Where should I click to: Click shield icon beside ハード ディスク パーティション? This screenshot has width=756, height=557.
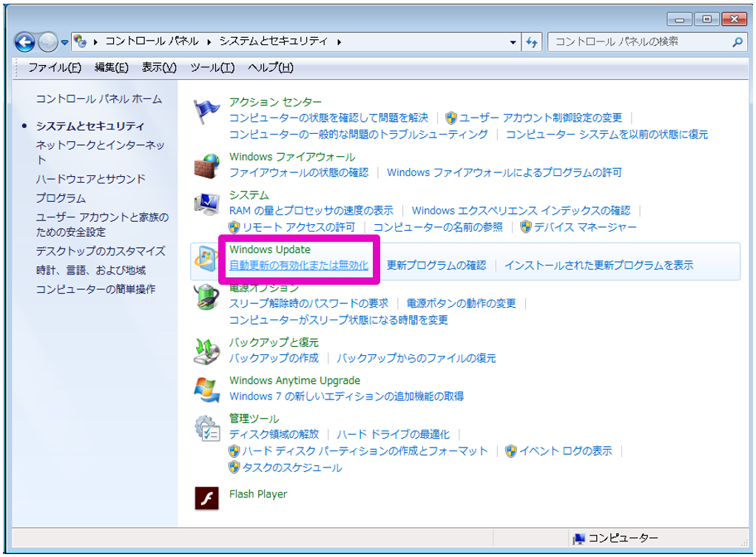pos(234,451)
